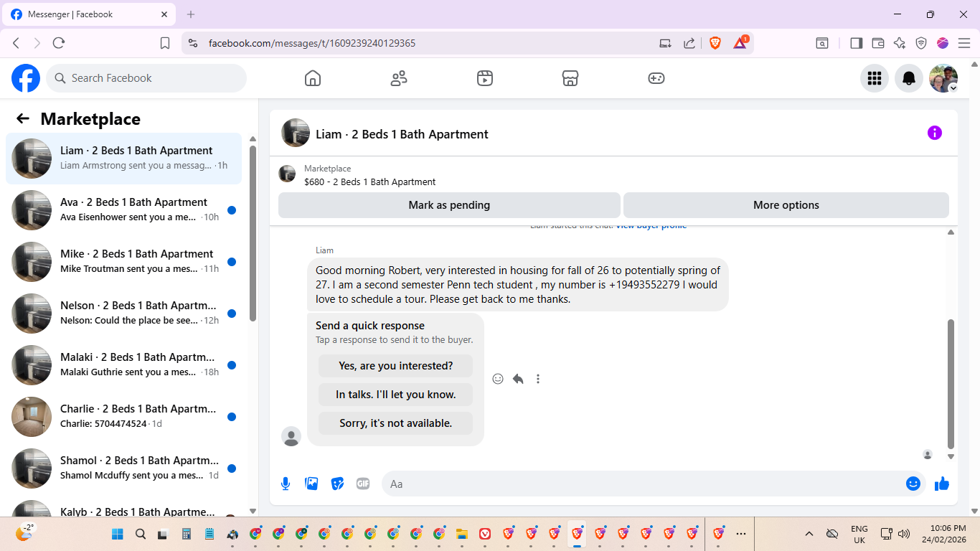Choose a GIF icon
Screen dimensions: 980x551
363,484
